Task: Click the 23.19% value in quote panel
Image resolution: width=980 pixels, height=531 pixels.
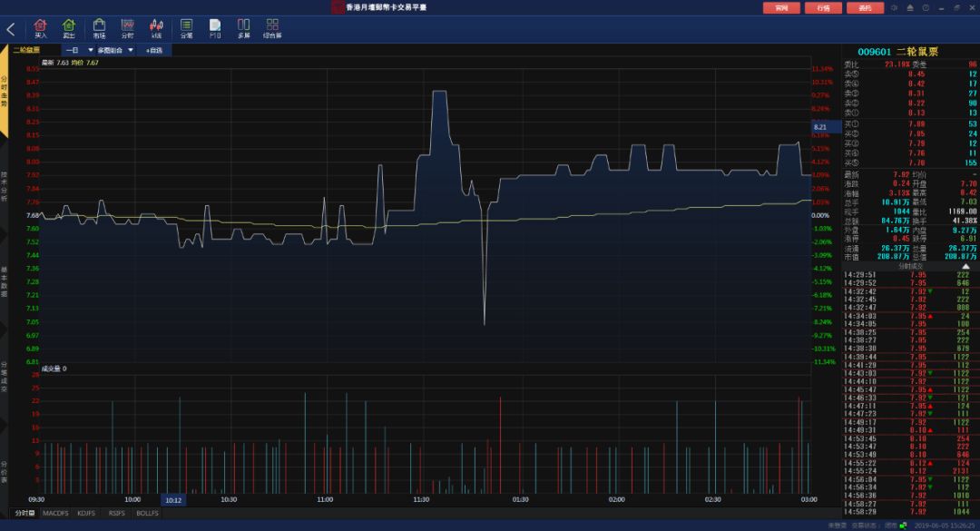Action: tap(897, 64)
